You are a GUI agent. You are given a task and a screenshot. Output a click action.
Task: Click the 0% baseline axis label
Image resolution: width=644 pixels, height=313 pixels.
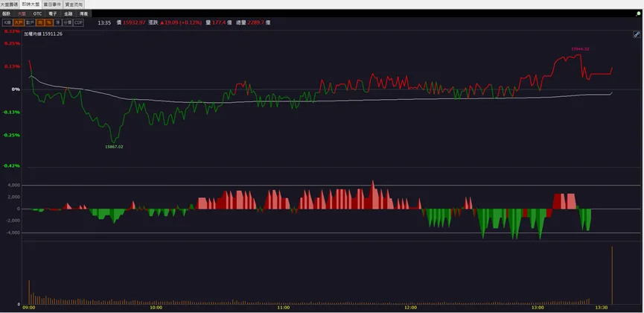click(16, 89)
